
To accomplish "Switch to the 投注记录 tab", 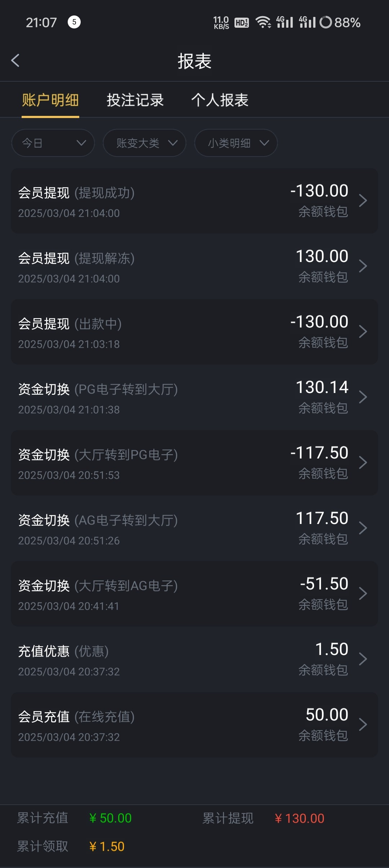I will (135, 100).
